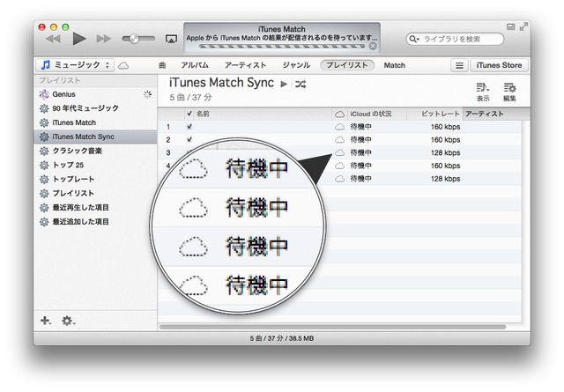Click cloud status icon in row 2
Viewport: 564px width, 392px height.
coord(339,139)
